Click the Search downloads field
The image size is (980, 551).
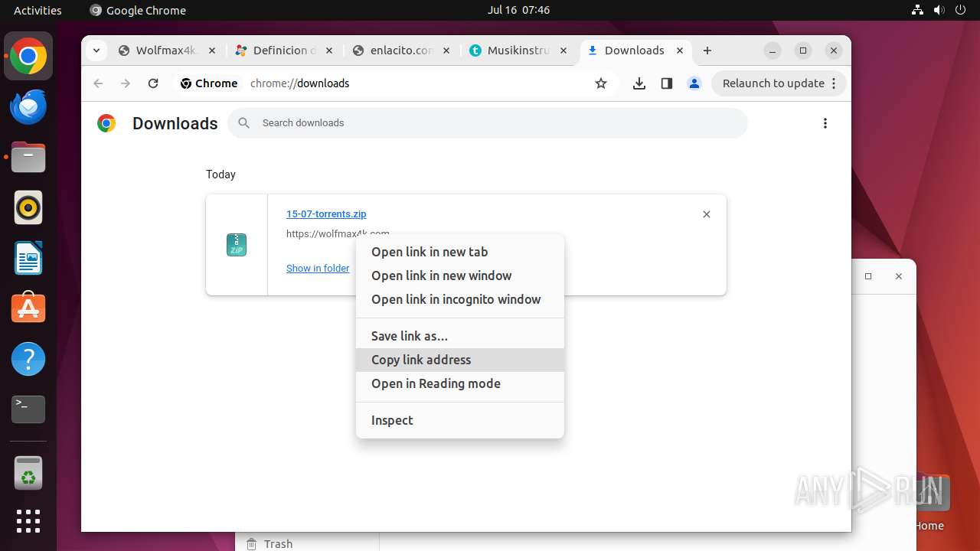pos(488,123)
